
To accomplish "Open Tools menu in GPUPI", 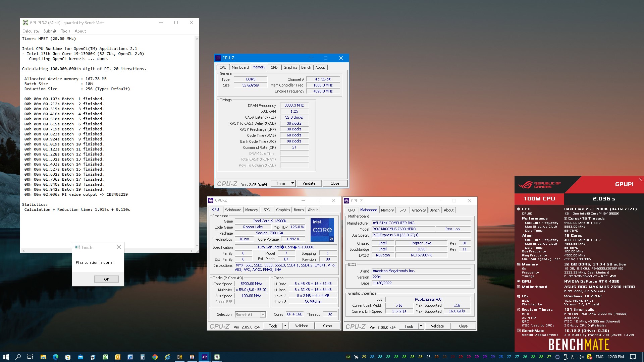I will click(x=65, y=31).
